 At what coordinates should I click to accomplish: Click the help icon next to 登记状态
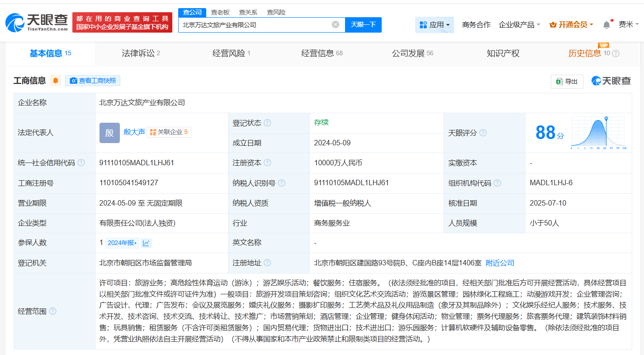click(x=267, y=123)
